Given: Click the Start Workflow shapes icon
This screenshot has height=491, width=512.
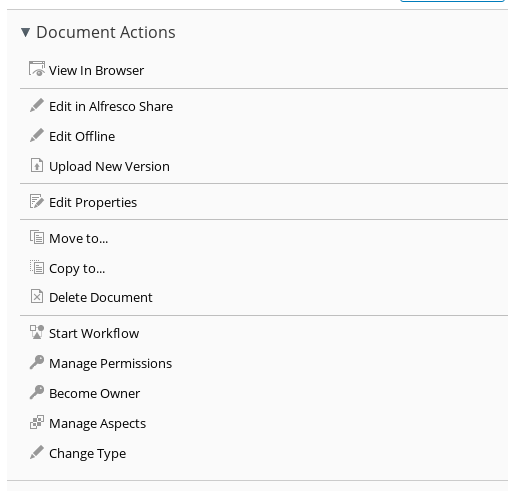Looking at the screenshot, I should pos(37,332).
